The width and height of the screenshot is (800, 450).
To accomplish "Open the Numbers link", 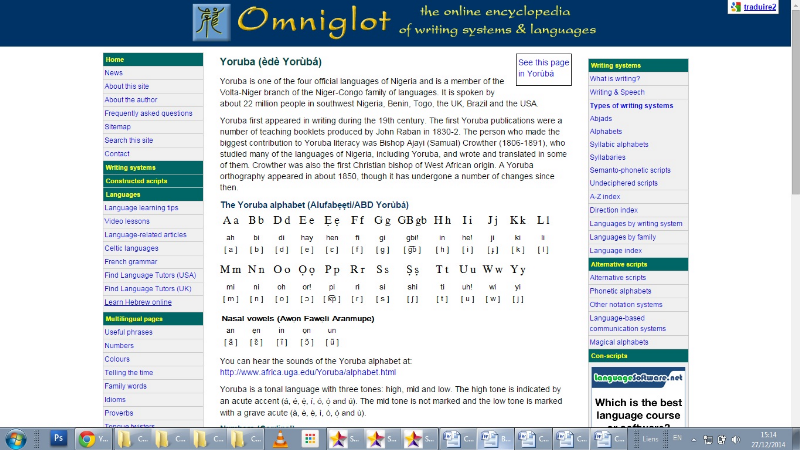I will (119, 345).
